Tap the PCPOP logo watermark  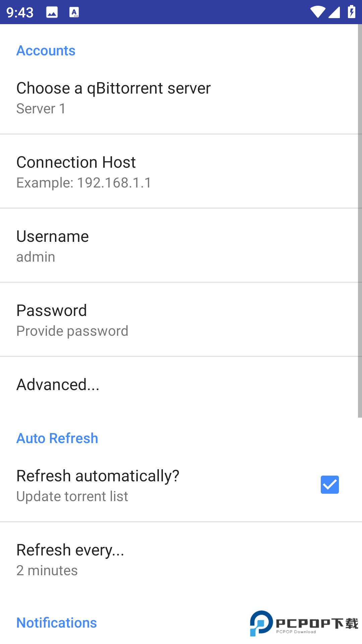[x=304, y=623]
